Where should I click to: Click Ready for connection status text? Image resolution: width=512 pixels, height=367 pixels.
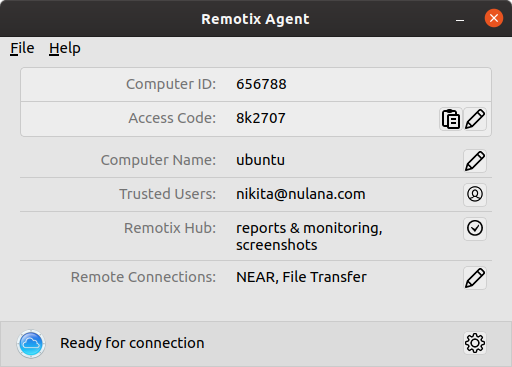(132, 343)
